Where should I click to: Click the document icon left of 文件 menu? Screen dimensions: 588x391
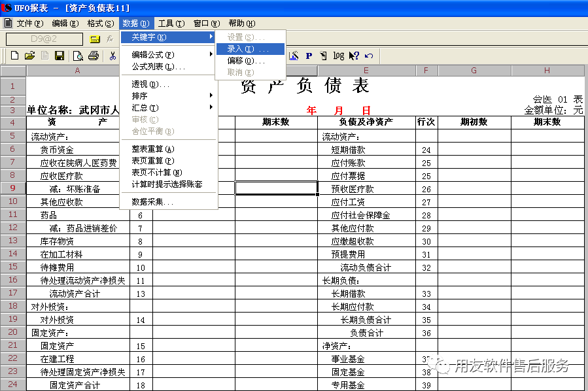point(8,24)
